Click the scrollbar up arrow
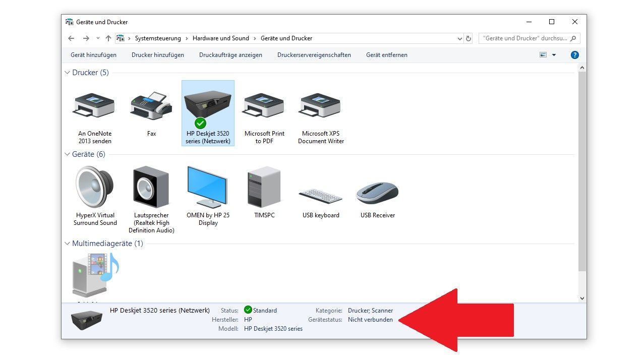644x362 pixels. tap(582, 68)
